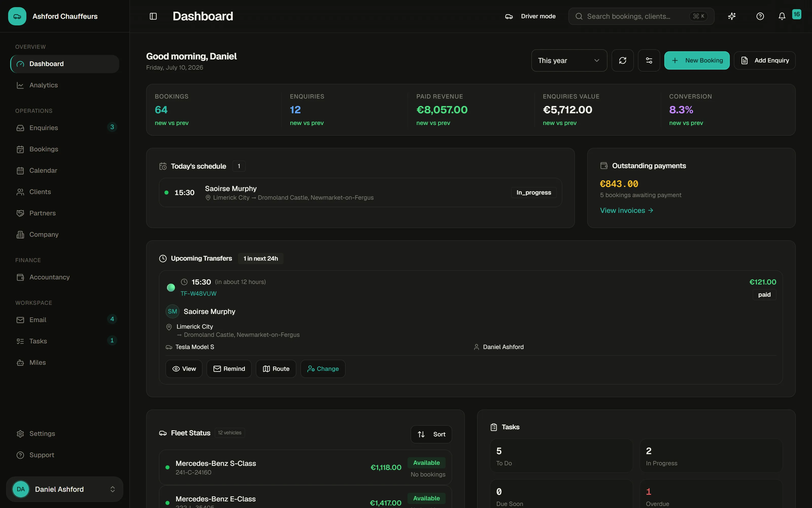
Task: Click Route button on upcoming transfer
Action: coord(276,369)
